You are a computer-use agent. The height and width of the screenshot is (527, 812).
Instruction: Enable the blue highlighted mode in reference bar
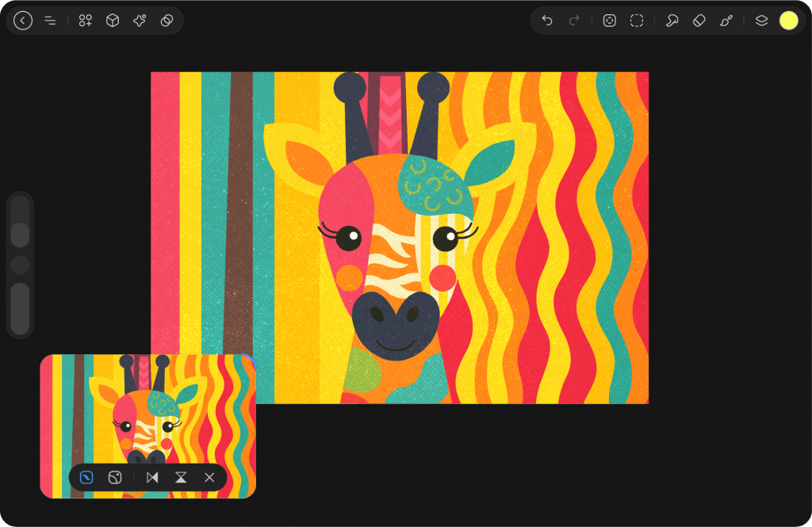tap(87, 477)
